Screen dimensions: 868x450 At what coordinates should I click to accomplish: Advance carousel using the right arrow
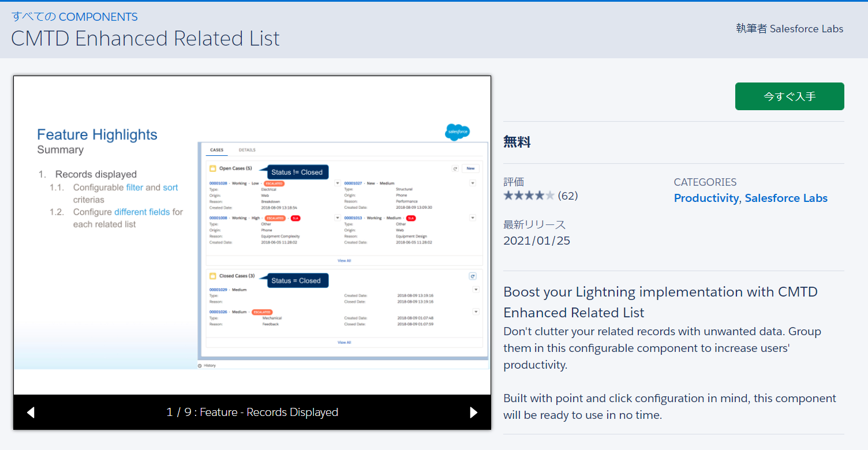click(x=473, y=412)
